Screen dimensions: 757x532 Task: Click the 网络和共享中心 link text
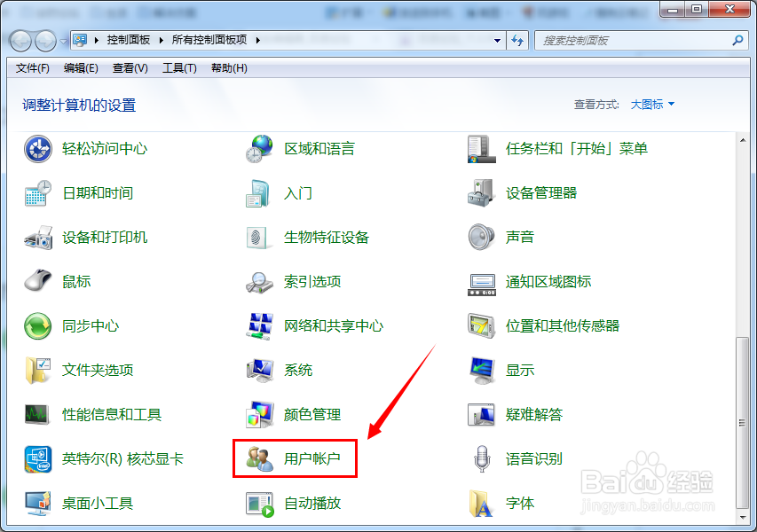333,326
